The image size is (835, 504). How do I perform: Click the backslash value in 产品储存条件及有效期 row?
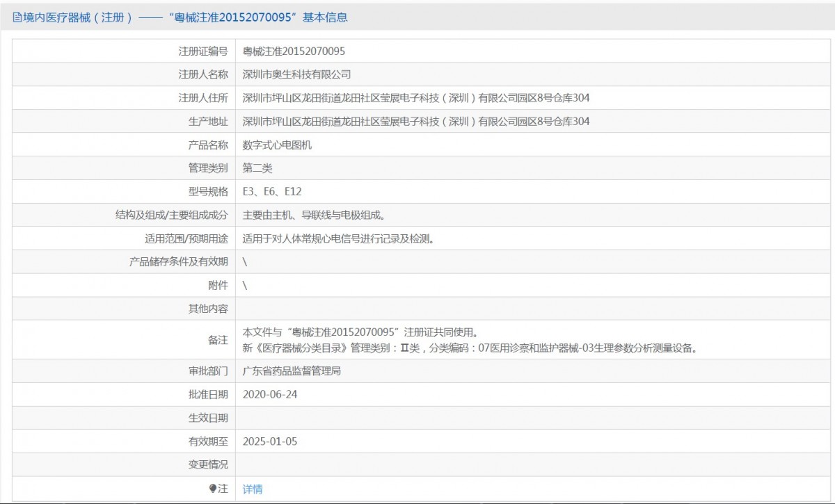[x=245, y=262]
